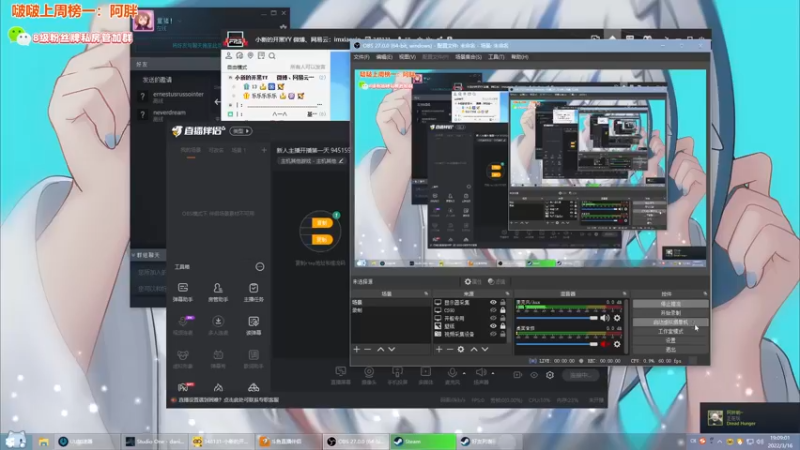Open 场景集合(S) menu in OBS
Viewport: 800px width, 450px height.
coord(468,57)
